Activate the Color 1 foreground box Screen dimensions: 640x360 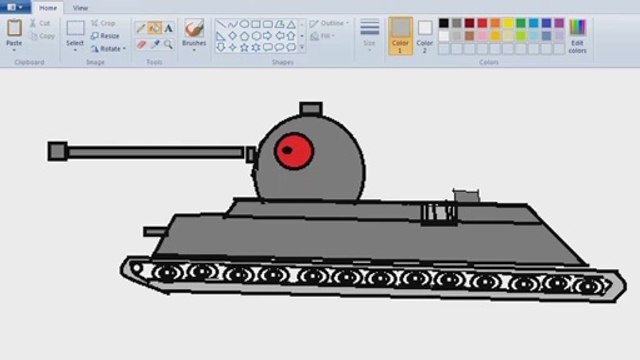pos(400,36)
